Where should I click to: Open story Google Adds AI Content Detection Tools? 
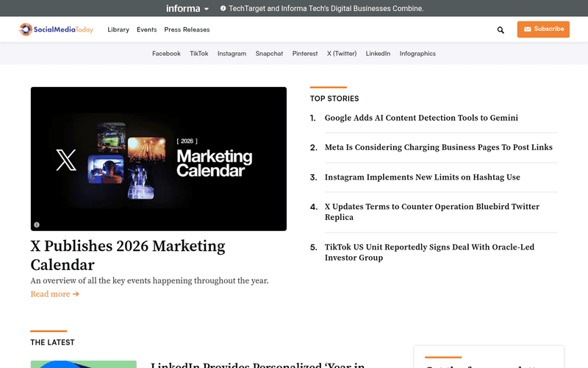coord(421,118)
